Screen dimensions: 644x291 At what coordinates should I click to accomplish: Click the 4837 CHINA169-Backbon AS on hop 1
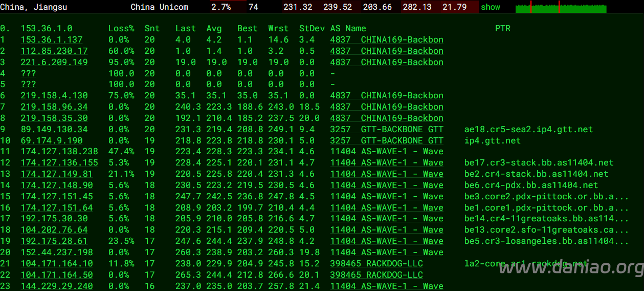[x=387, y=39]
